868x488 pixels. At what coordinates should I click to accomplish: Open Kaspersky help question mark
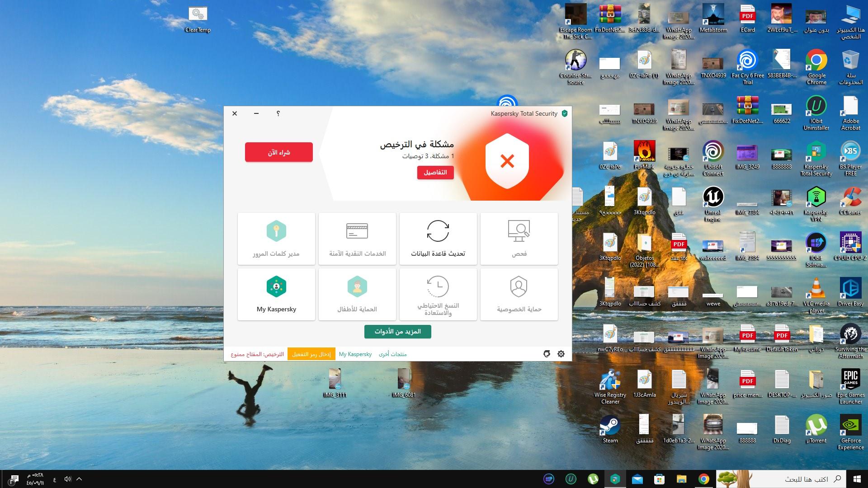click(x=278, y=113)
